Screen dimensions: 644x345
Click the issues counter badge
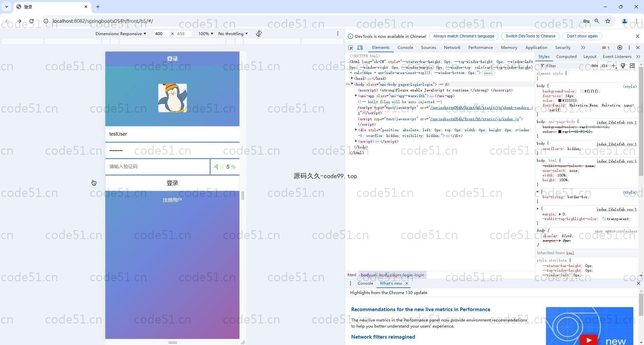(x=606, y=48)
